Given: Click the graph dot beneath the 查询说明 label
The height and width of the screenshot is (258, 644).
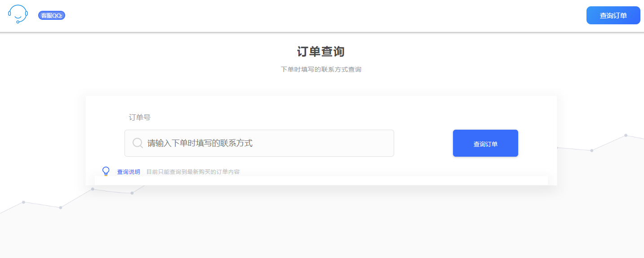Looking at the screenshot, I should pyautogui.click(x=132, y=193).
